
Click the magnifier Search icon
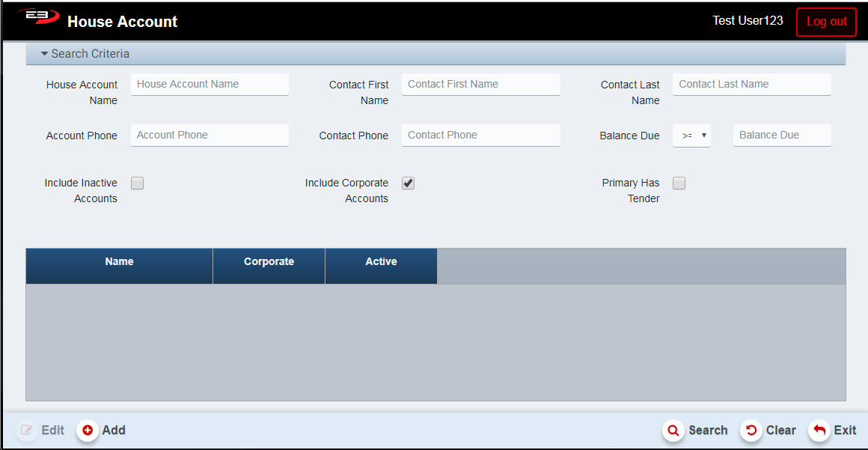point(673,431)
